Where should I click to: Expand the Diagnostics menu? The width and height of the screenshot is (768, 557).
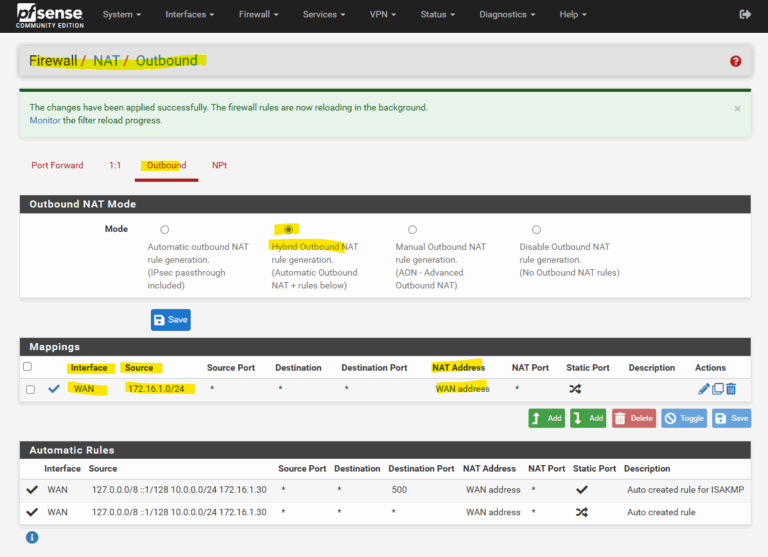tap(507, 15)
